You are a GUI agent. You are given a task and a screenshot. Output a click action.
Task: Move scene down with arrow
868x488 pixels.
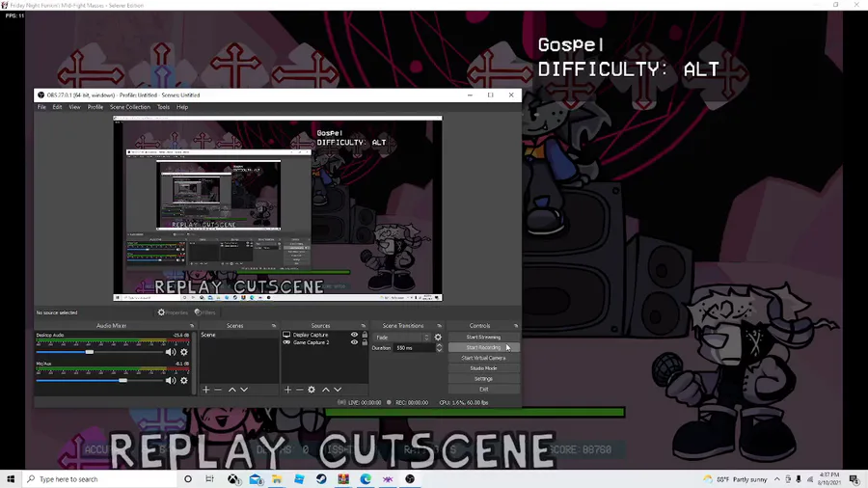click(x=244, y=390)
